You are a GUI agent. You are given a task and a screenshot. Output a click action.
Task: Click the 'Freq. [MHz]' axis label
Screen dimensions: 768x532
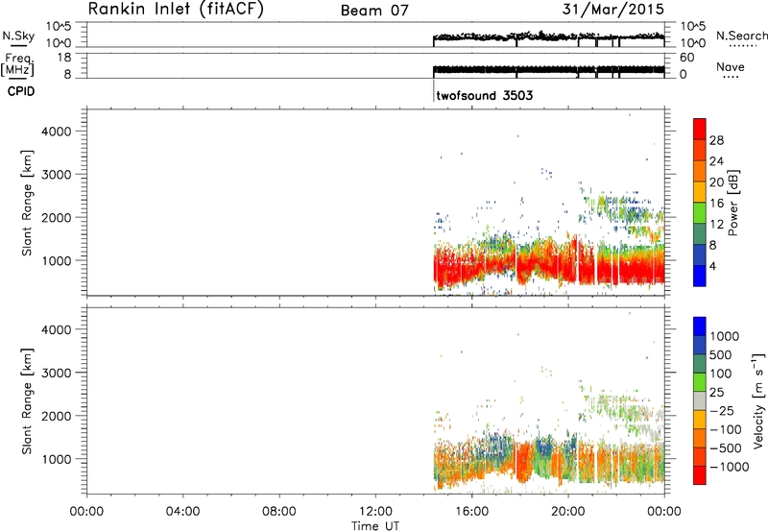(x=18, y=64)
